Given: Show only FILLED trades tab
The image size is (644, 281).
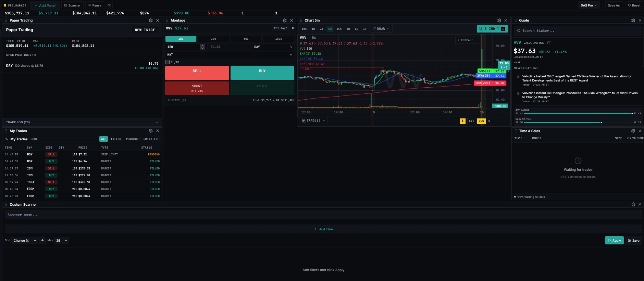Looking at the screenshot, I should (116, 139).
